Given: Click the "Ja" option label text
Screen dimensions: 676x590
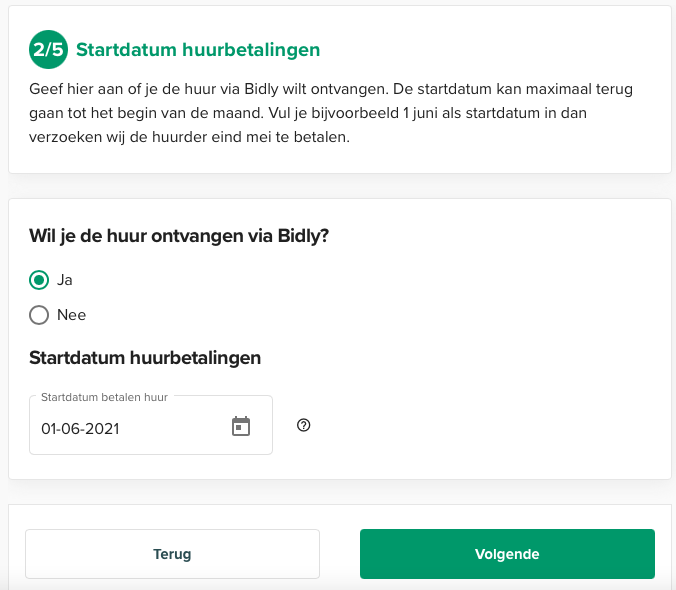Looking at the screenshot, I should coord(65,280).
